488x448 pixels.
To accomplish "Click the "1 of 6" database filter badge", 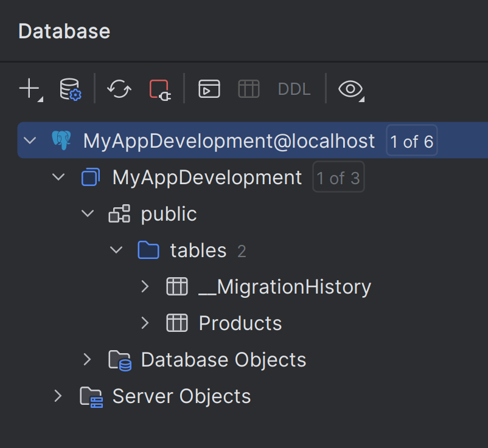I will (411, 142).
